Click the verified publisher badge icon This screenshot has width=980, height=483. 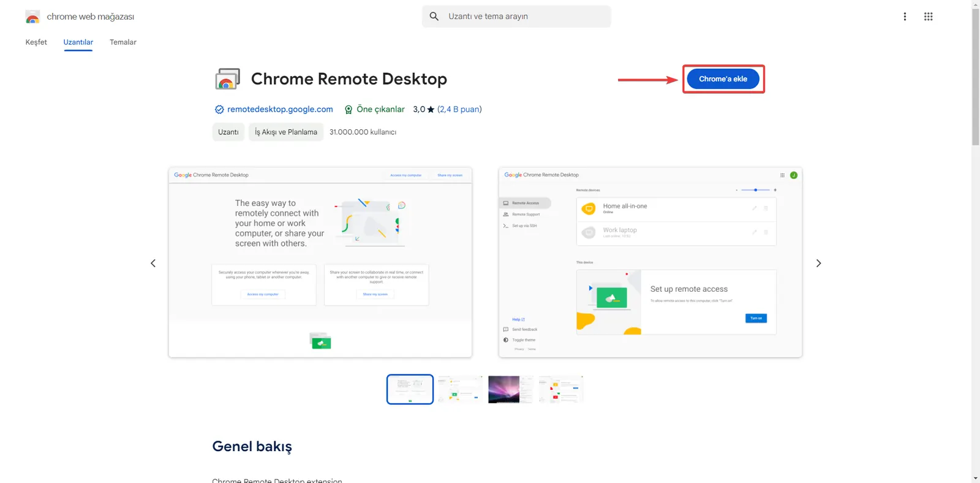click(219, 110)
